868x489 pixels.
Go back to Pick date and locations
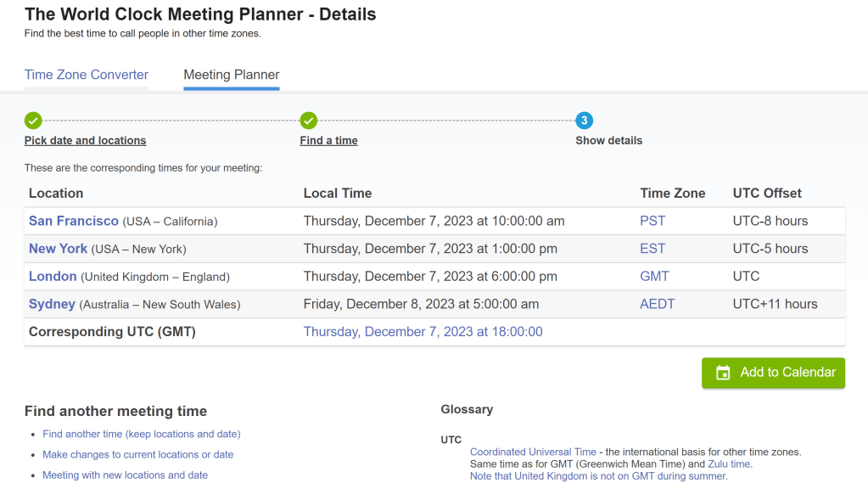click(x=85, y=141)
